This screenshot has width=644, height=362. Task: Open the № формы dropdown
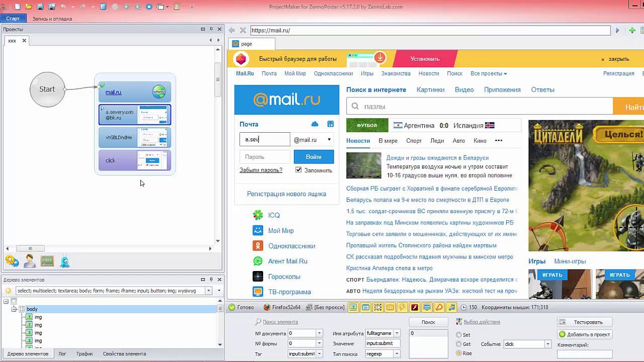coord(319,343)
